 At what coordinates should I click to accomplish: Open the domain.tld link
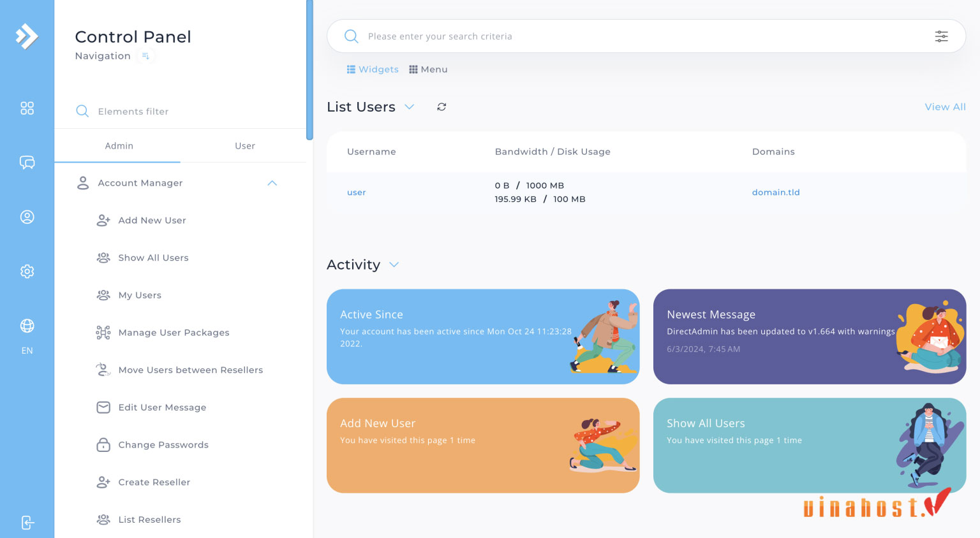[775, 193]
